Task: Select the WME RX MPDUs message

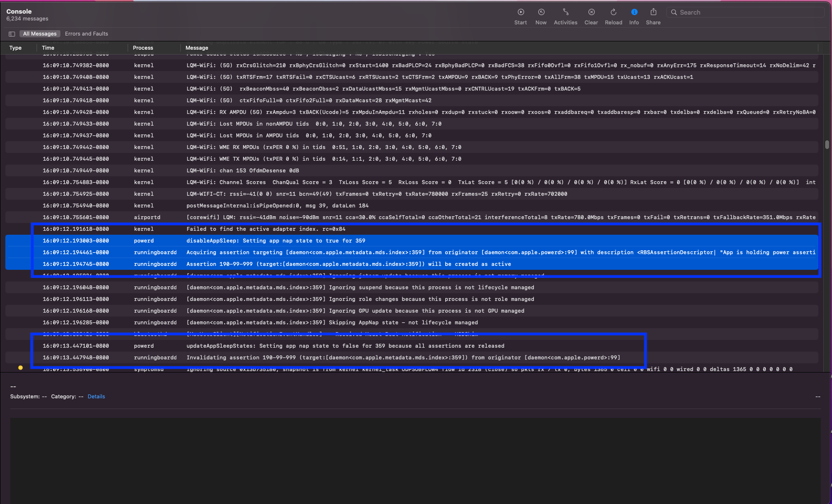Action: coord(324,147)
